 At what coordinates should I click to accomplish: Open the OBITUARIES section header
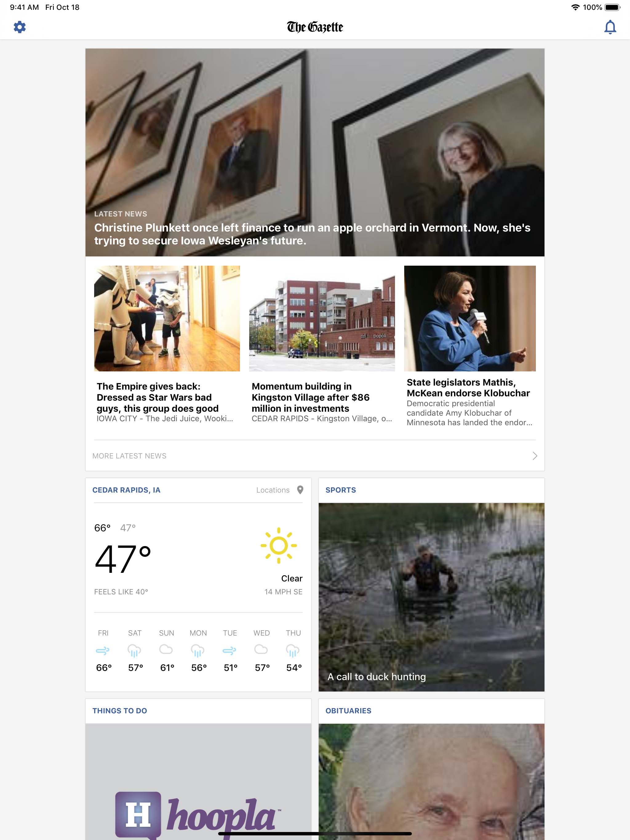[x=349, y=711]
